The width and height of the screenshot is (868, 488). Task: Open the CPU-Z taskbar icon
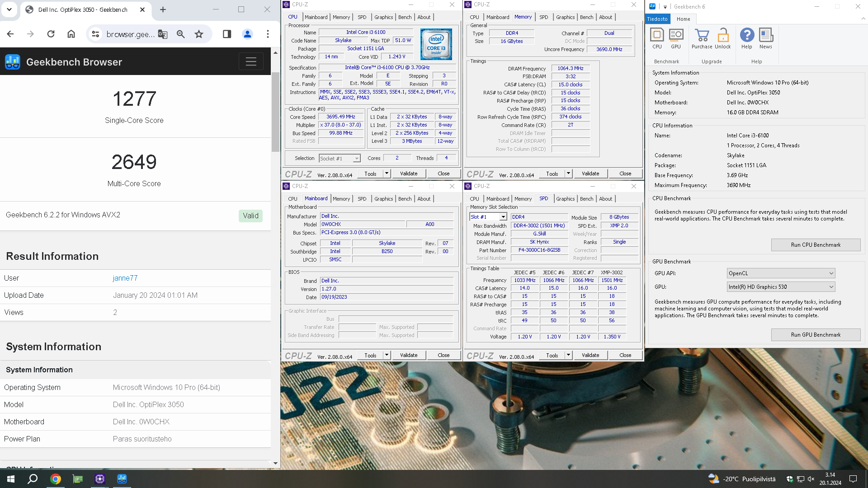[100, 479]
